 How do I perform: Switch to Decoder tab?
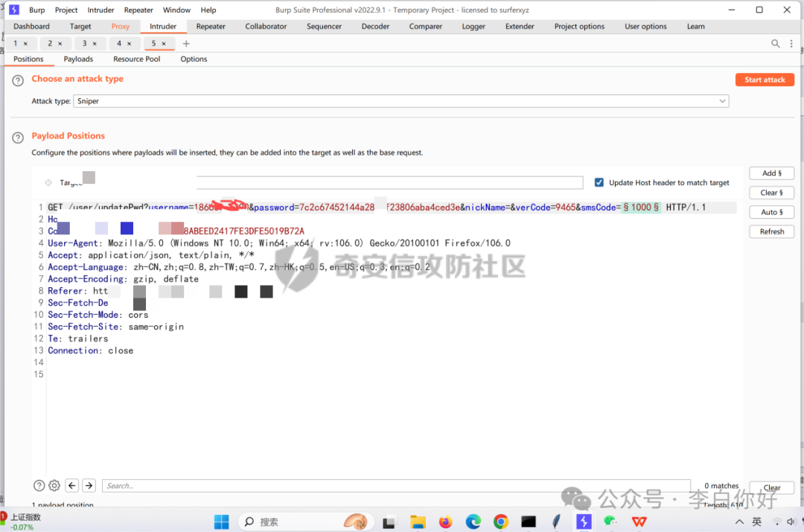[x=375, y=26]
